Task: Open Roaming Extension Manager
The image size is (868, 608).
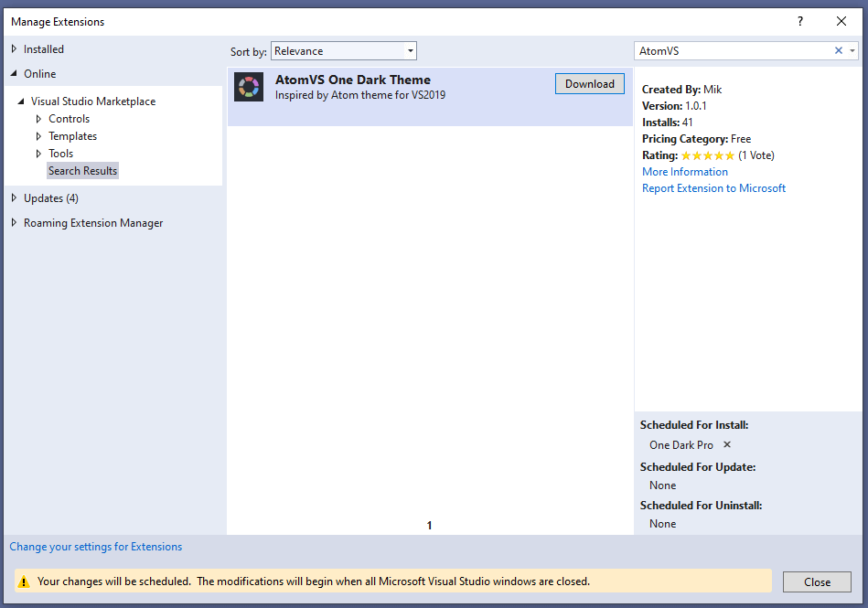Action: click(x=92, y=223)
